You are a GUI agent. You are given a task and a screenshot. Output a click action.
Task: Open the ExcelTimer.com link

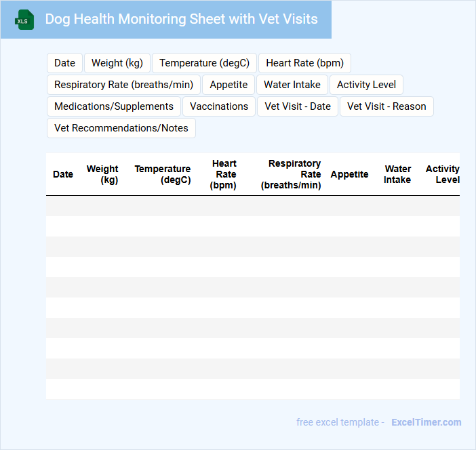426,422
